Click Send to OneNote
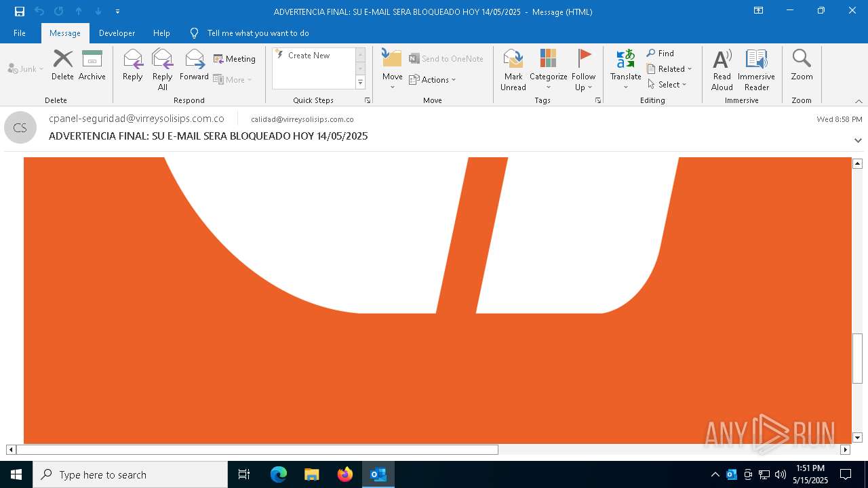The image size is (868, 488). click(446, 59)
